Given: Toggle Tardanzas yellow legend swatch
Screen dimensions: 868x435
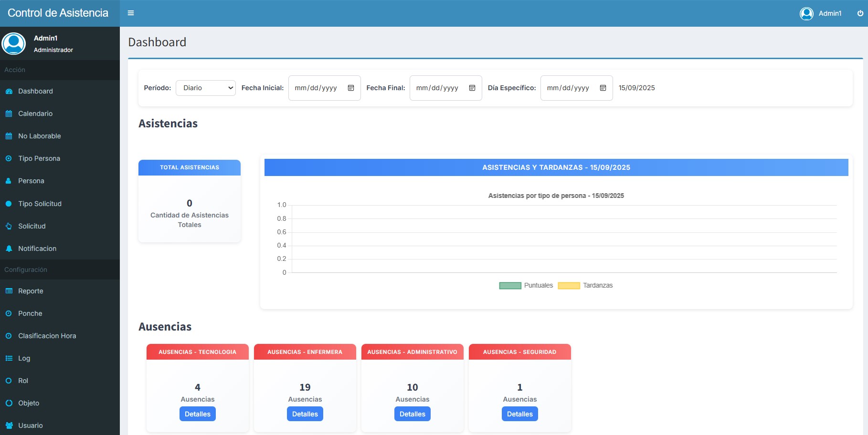Looking at the screenshot, I should point(569,286).
